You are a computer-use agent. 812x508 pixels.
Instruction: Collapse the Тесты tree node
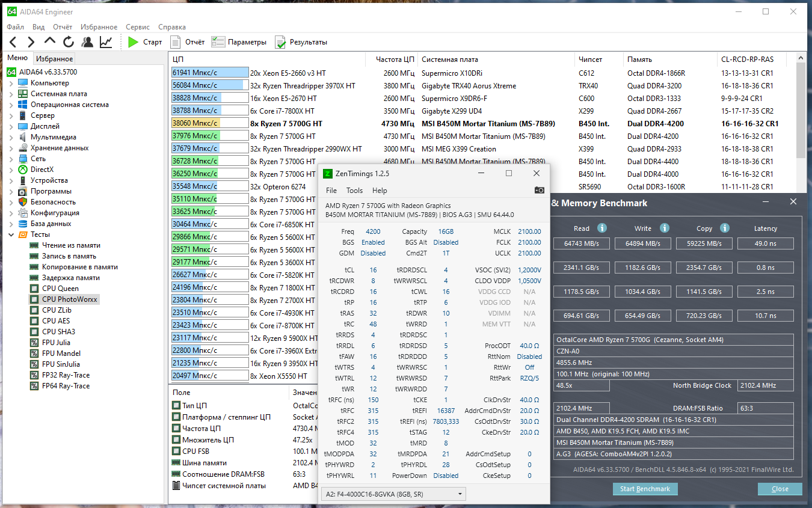click(11, 234)
